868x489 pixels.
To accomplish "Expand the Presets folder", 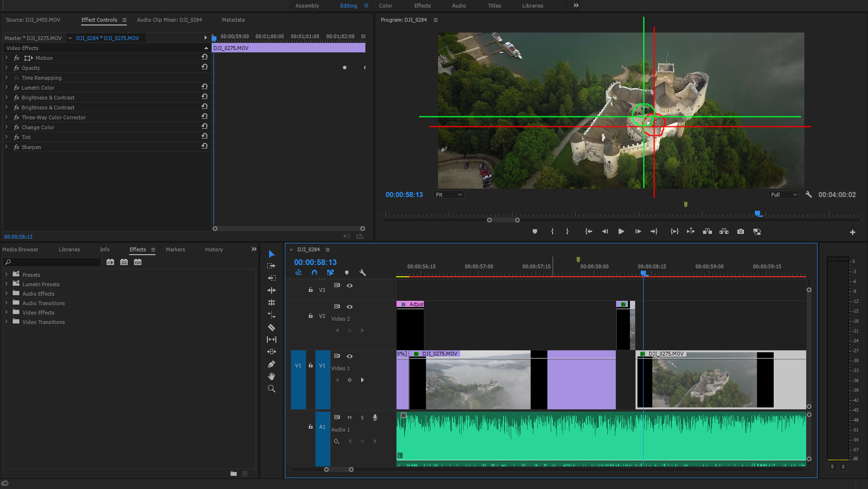I will 6,274.
